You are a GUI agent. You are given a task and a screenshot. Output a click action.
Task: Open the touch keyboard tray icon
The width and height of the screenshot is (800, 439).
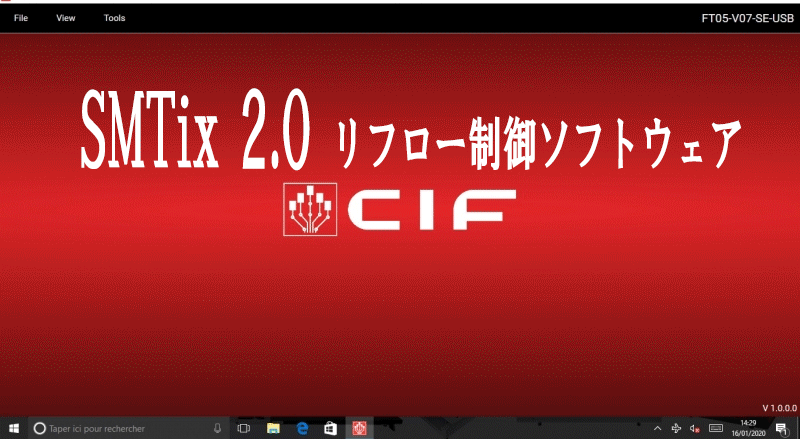click(716, 428)
